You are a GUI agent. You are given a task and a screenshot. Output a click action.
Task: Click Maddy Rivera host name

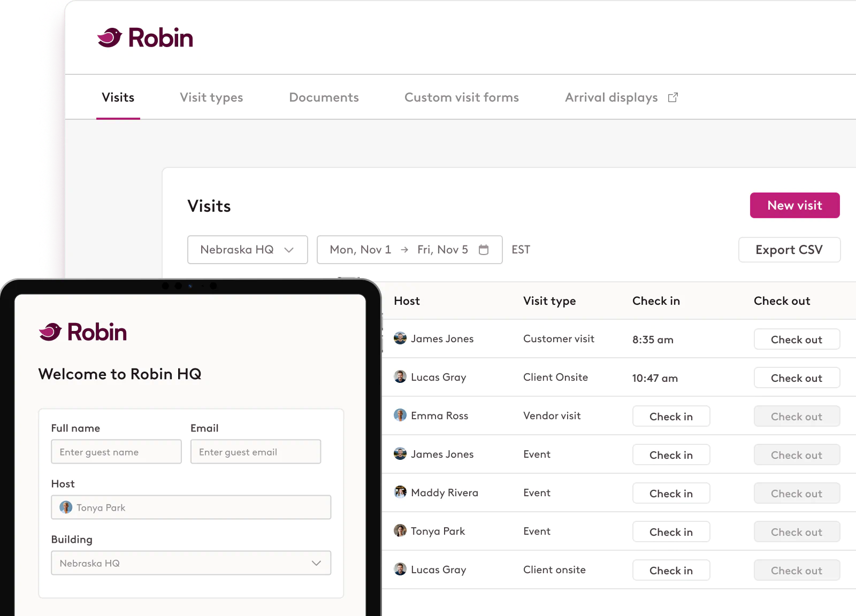point(445,492)
